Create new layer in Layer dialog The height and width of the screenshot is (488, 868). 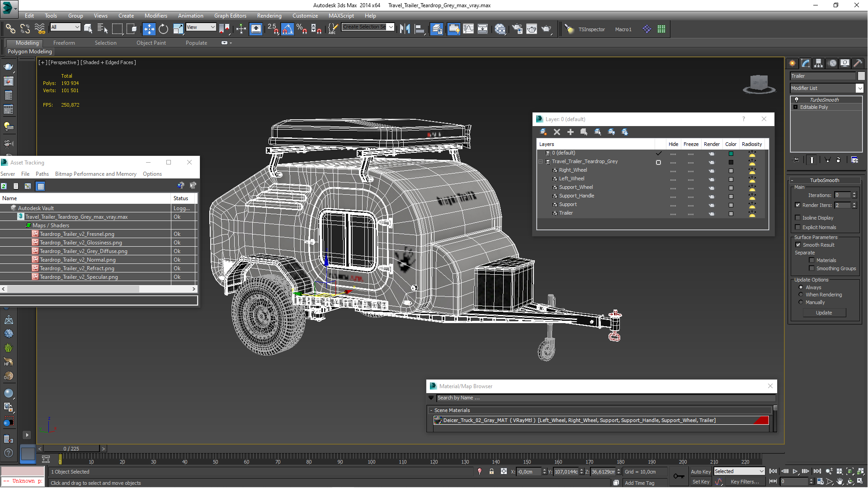click(543, 132)
